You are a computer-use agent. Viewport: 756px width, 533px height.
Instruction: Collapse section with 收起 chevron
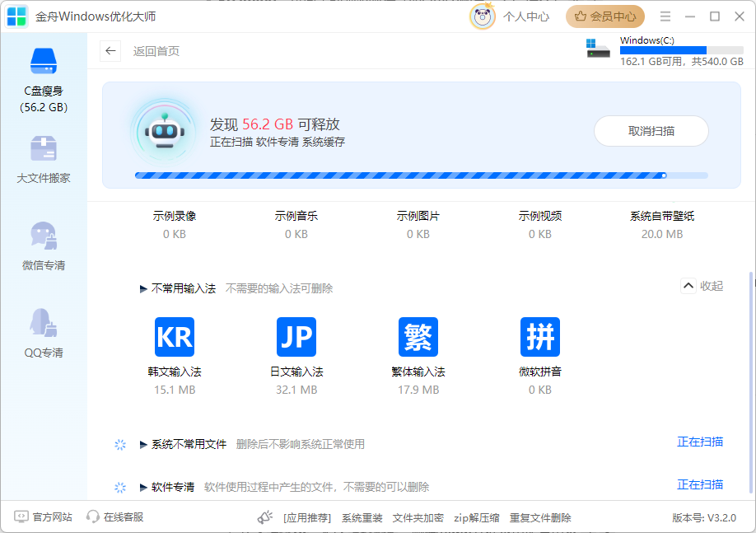pos(688,286)
